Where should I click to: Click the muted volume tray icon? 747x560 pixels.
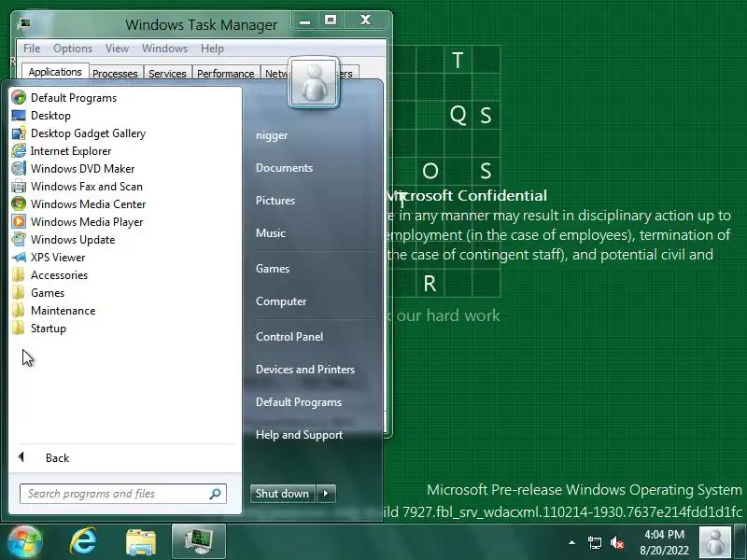pos(617,542)
